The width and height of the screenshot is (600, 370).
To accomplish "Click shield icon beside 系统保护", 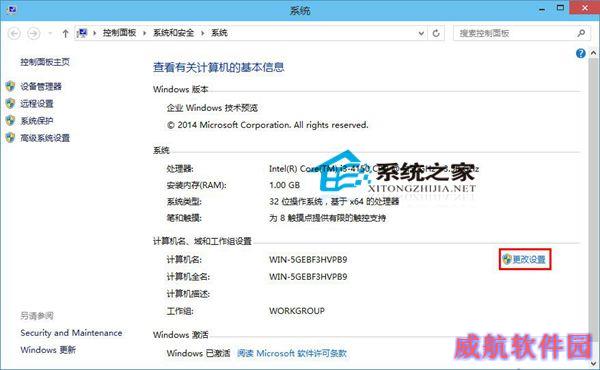I will coord(10,121).
